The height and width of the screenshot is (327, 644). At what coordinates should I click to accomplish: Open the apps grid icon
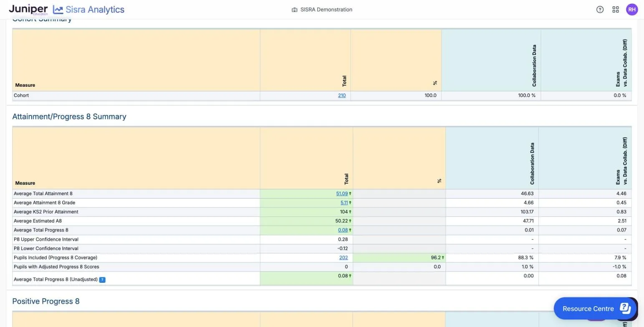click(616, 10)
